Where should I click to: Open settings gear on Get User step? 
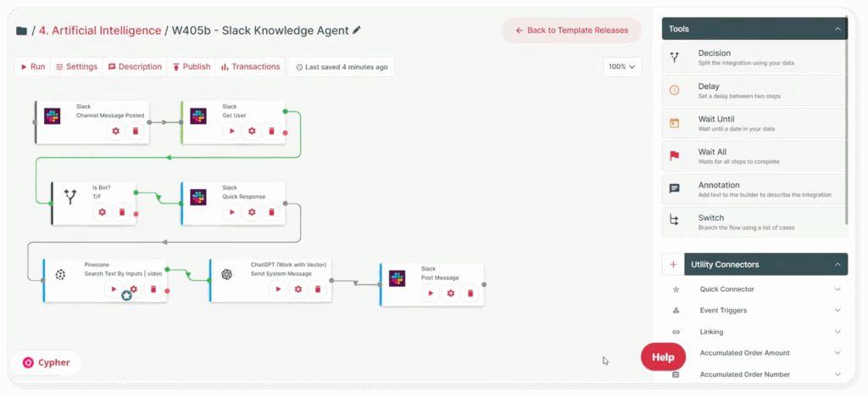[x=252, y=131]
